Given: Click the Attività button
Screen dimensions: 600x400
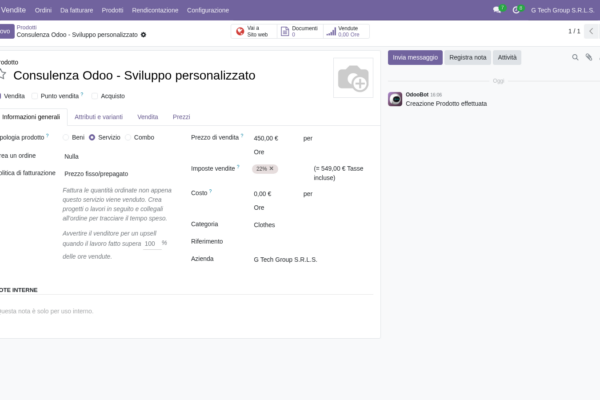Looking at the screenshot, I should point(507,57).
